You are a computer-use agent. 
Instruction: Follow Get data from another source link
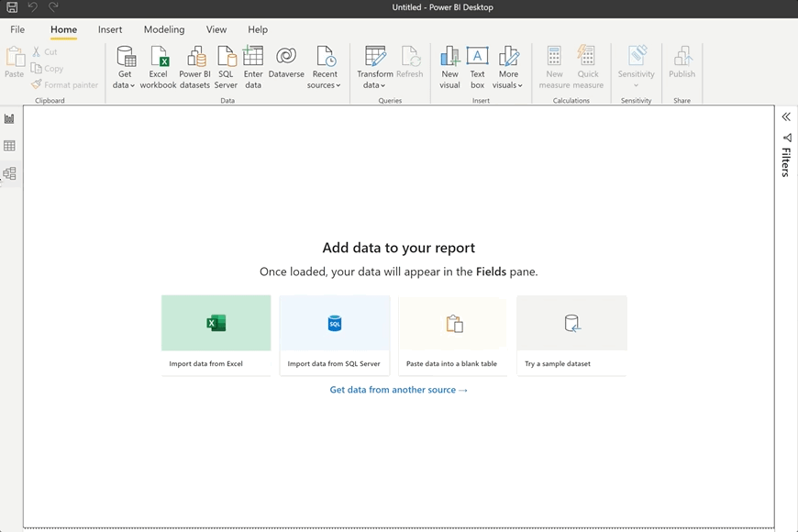(398, 390)
